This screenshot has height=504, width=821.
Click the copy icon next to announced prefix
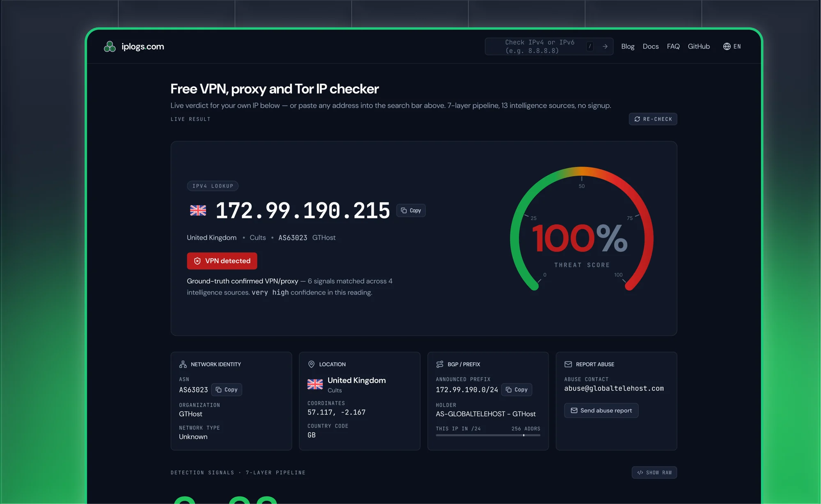[x=509, y=389]
